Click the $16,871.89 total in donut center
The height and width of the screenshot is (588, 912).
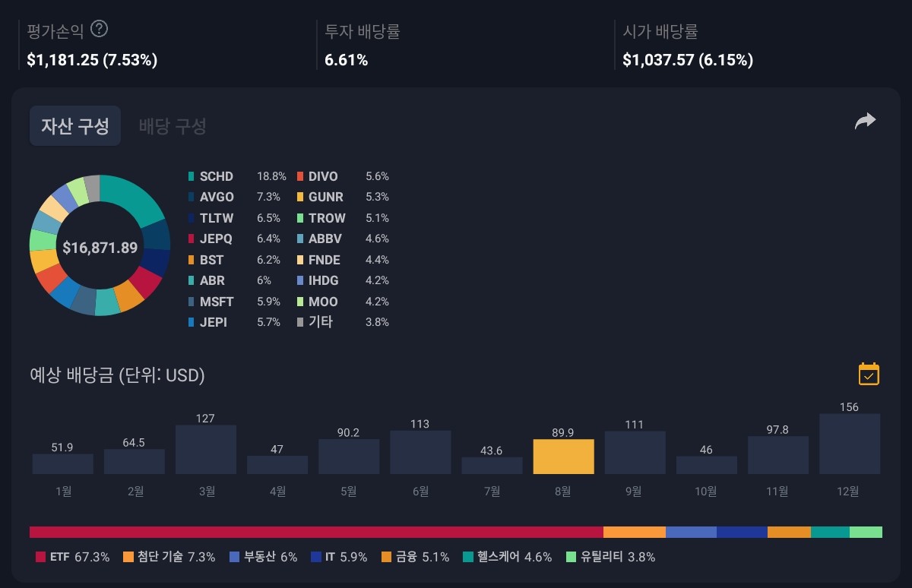coord(100,248)
